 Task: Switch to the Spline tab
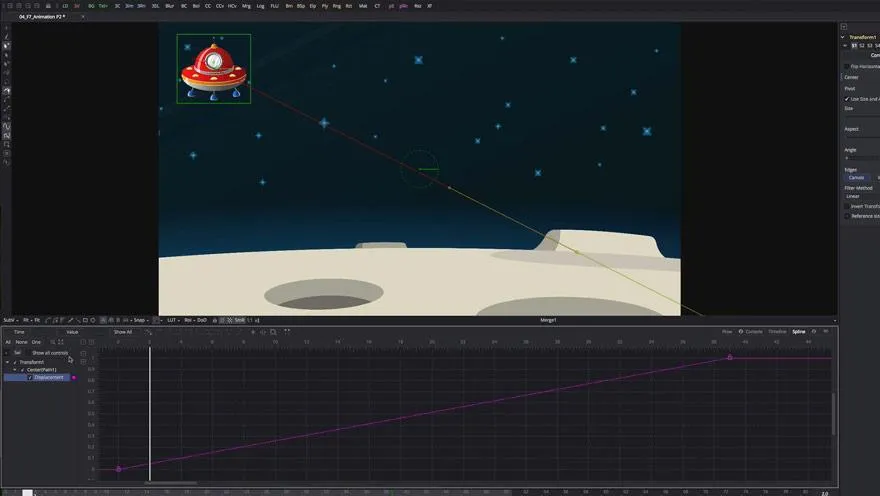coord(799,332)
